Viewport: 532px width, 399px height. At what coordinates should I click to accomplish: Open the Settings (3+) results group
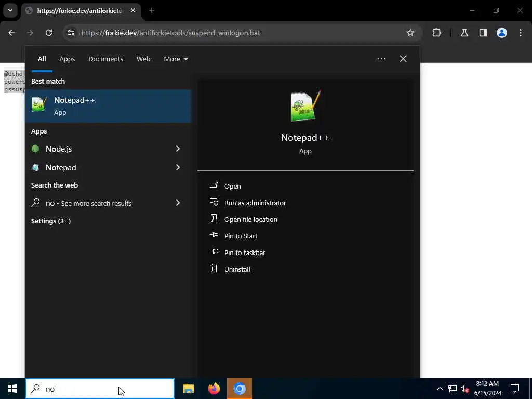click(x=51, y=221)
